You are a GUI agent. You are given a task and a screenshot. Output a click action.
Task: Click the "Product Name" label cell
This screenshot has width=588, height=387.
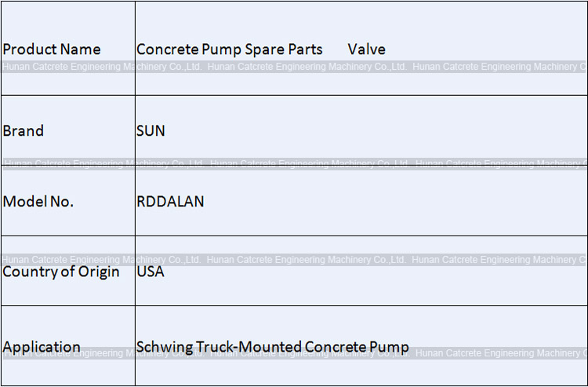52,49
